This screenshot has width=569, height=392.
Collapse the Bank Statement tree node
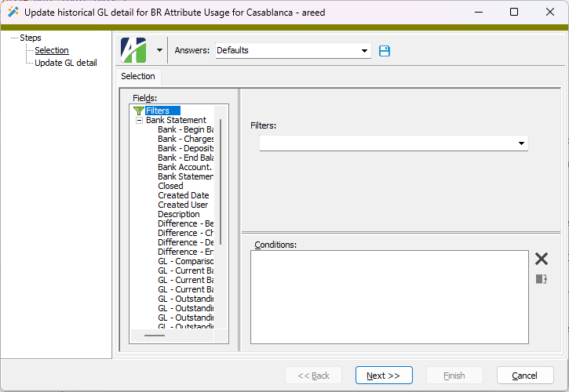pyautogui.click(x=139, y=121)
